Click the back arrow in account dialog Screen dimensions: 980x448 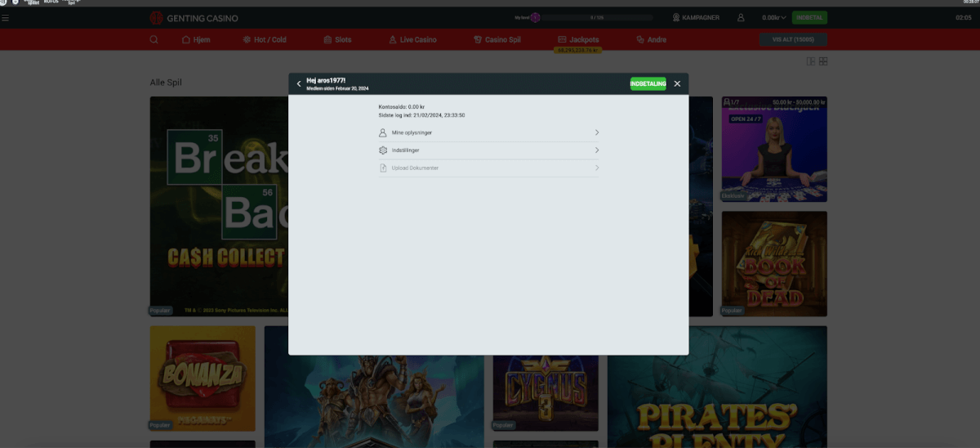(299, 83)
